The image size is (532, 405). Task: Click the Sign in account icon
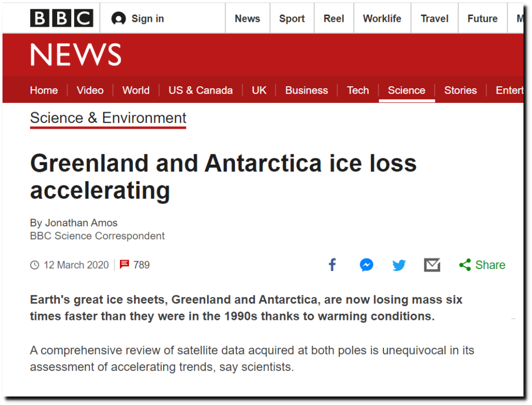[x=118, y=19]
